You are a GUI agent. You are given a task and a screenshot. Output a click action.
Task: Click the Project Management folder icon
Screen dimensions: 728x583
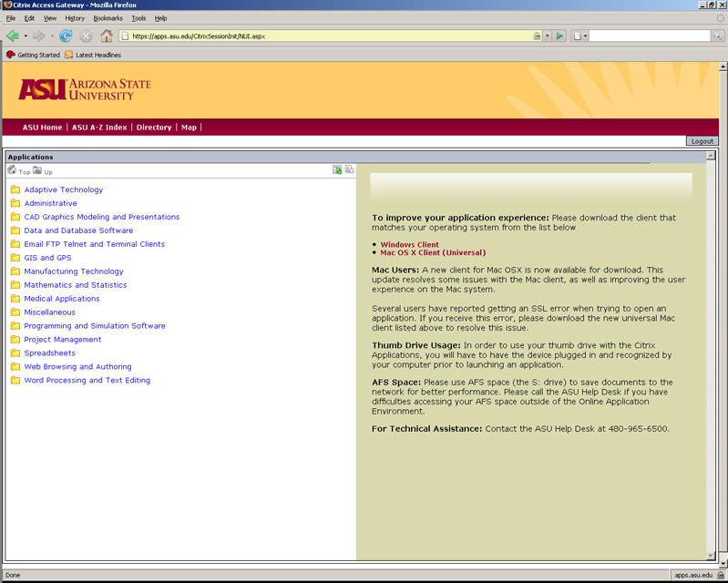pos(15,339)
